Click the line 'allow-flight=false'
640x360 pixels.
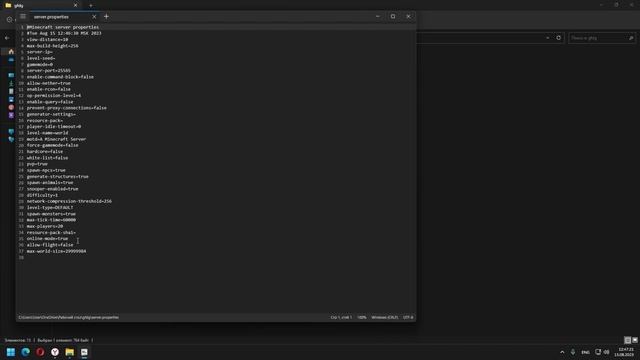50,245
